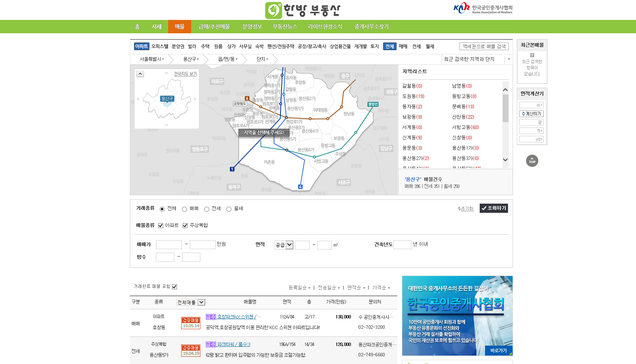Open the 전체매물 filter dropdown
The height and width of the screenshot is (364, 636).
(190, 302)
